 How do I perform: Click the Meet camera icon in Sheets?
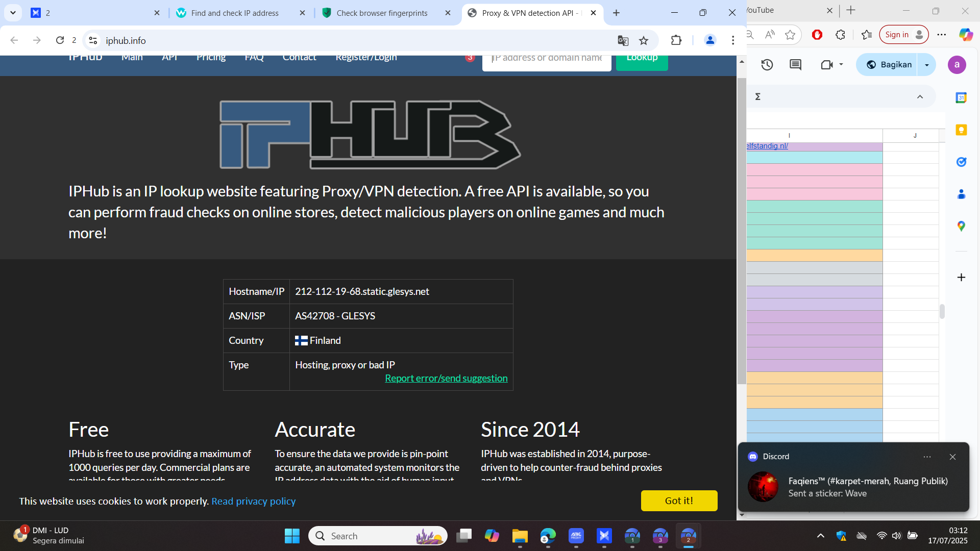pos(827,65)
